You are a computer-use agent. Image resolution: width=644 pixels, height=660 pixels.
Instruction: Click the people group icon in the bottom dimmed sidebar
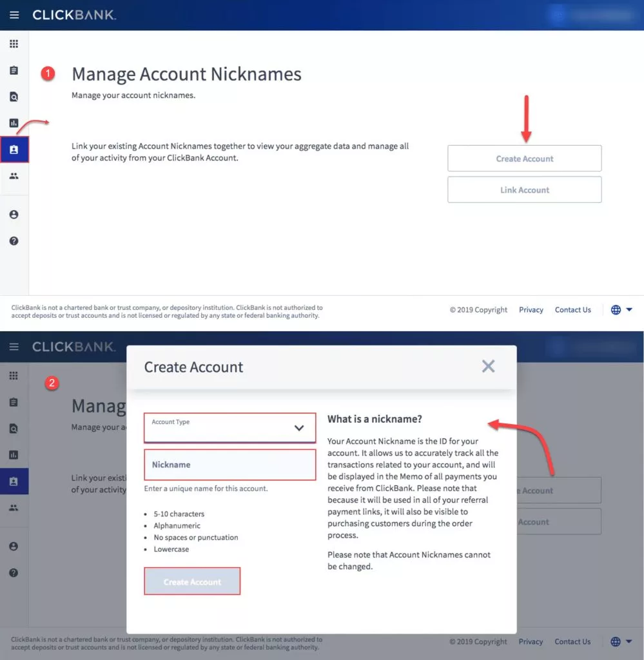[x=14, y=508]
